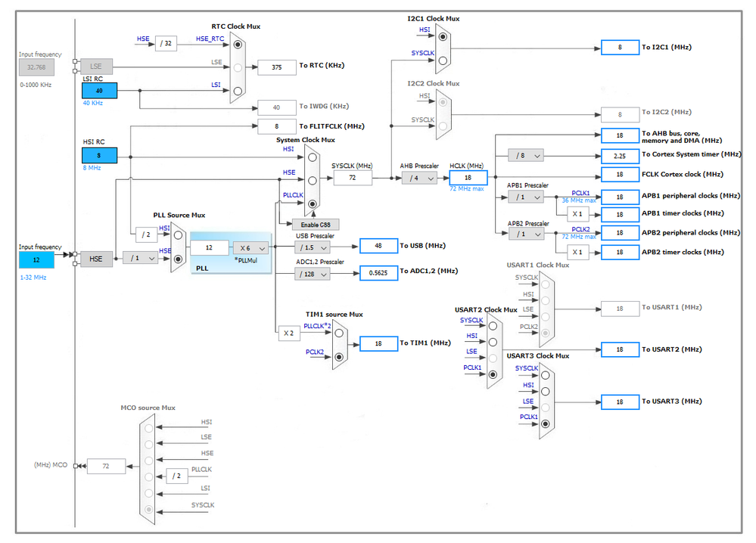Click the APB2 peripheral clocks value field

pyautogui.click(x=620, y=233)
